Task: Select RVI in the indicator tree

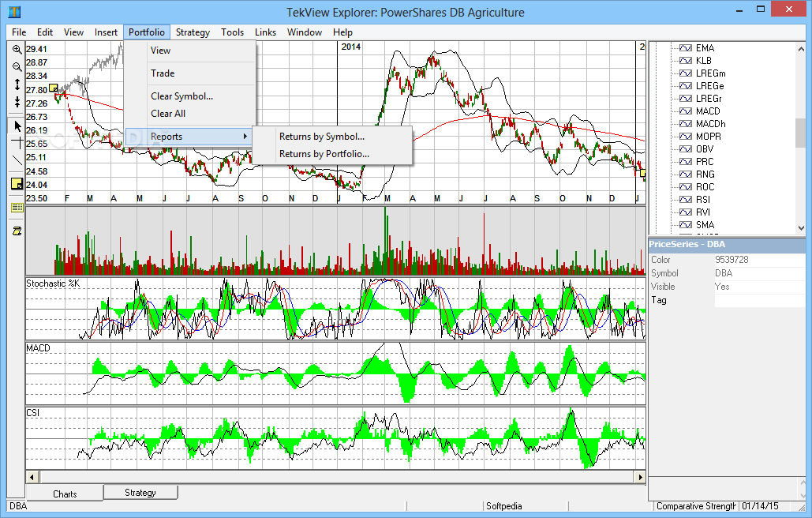Action: (703, 212)
